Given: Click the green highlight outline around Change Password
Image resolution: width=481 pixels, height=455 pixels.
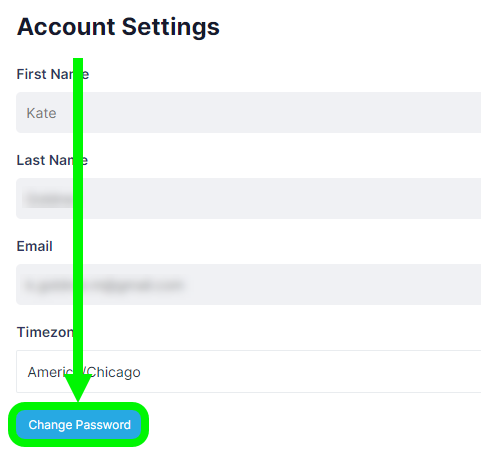Looking at the screenshot, I should (78, 405).
